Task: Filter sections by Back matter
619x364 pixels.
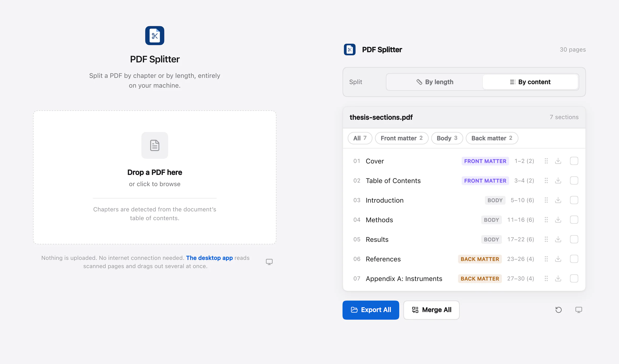Action: [x=492, y=138]
